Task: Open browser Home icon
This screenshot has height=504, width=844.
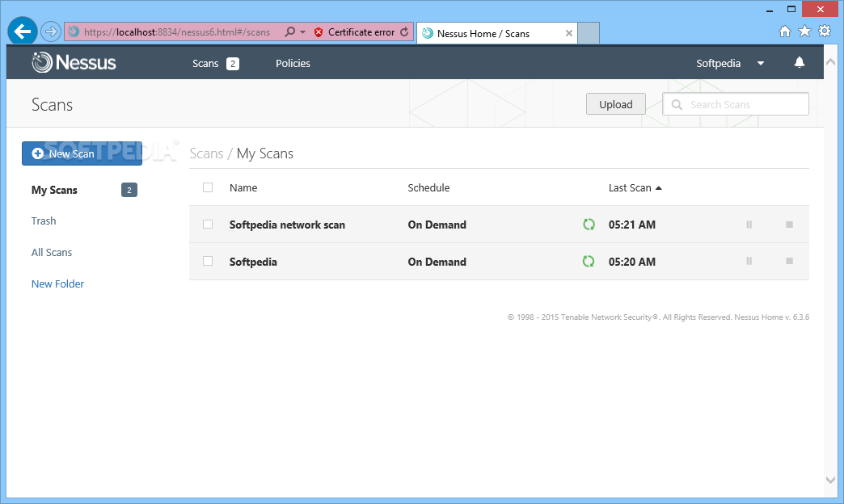Action: [x=785, y=31]
